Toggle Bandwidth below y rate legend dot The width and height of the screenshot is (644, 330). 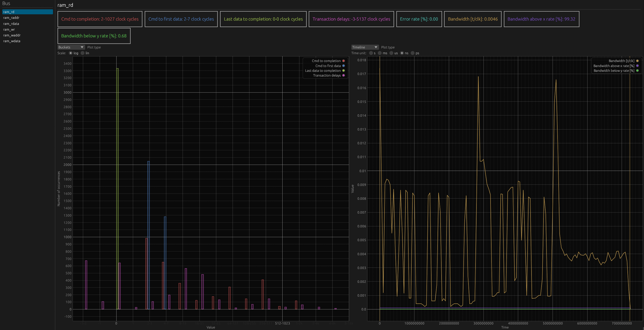(x=637, y=71)
